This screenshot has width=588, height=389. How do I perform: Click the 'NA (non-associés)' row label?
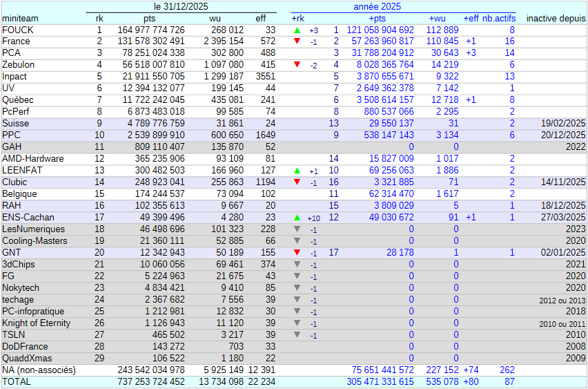[39, 370]
